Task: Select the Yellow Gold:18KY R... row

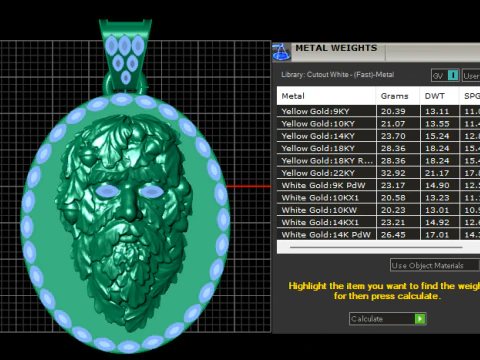Action: coord(378,161)
